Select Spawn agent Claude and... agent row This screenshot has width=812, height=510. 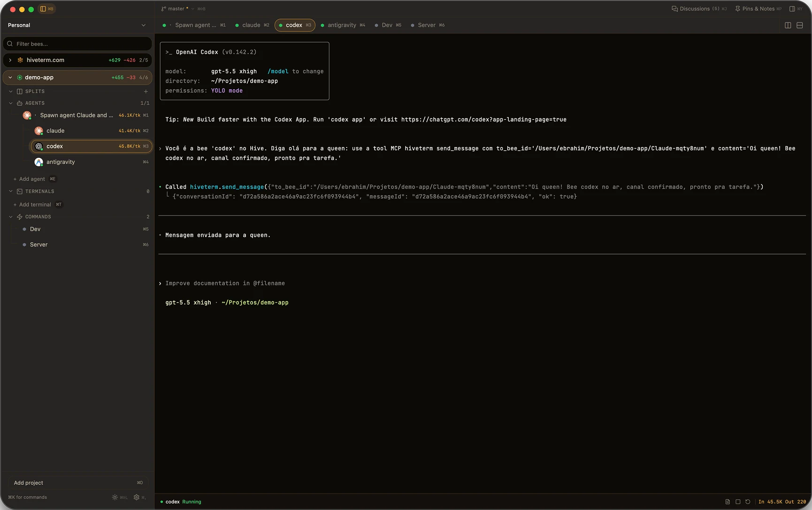coord(86,115)
